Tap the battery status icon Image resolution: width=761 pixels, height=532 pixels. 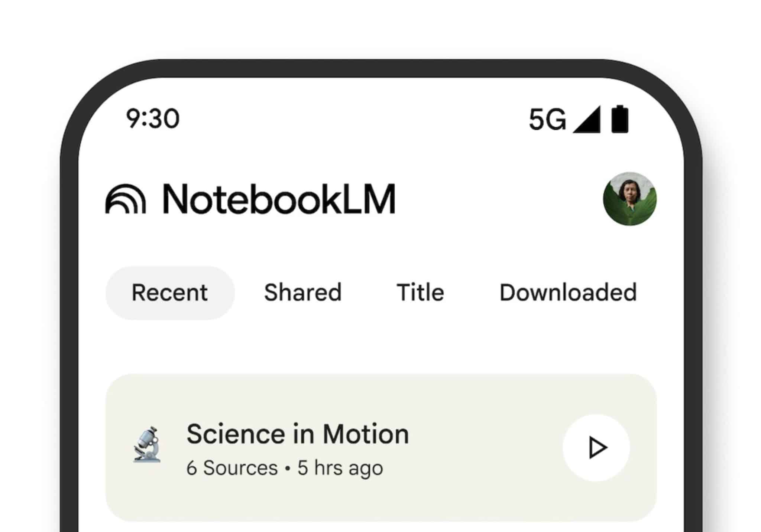(620, 119)
